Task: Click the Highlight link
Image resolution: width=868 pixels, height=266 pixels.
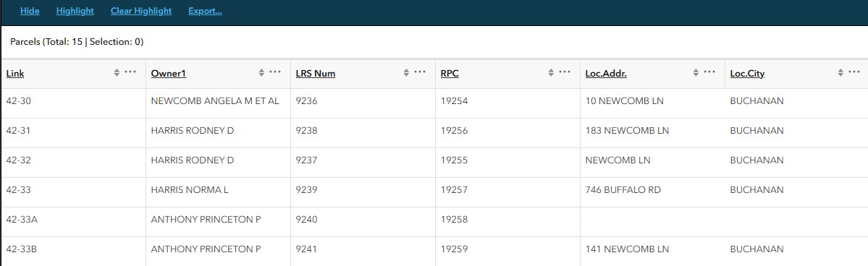Action: pyautogui.click(x=75, y=11)
